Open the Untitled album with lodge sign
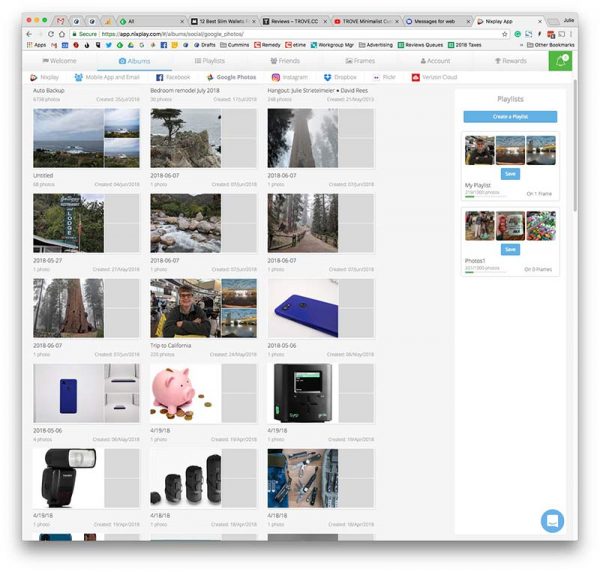 [86, 223]
